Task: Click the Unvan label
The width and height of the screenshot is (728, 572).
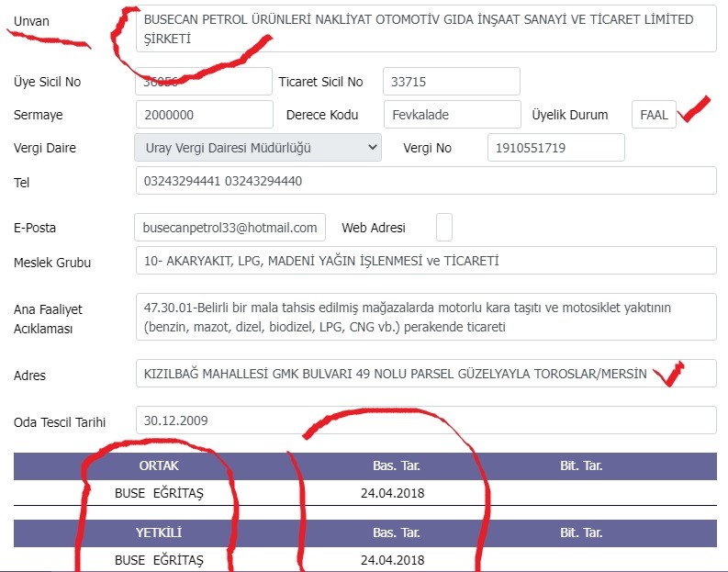Action: coord(31,21)
